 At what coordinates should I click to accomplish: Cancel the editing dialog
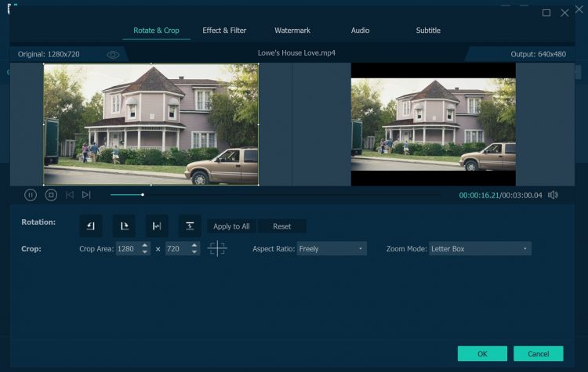pyautogui.click(x=538, y=354)
